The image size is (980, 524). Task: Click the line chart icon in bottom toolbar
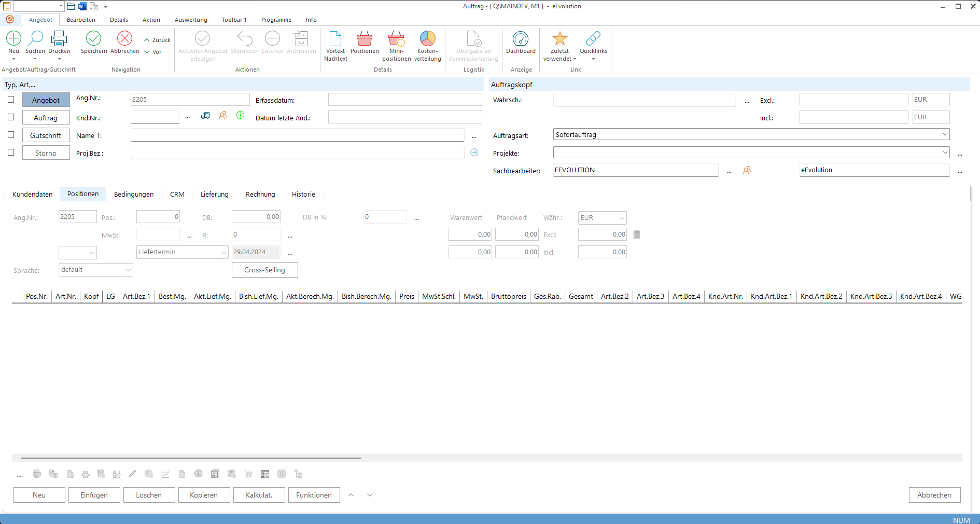click(165, 474)
